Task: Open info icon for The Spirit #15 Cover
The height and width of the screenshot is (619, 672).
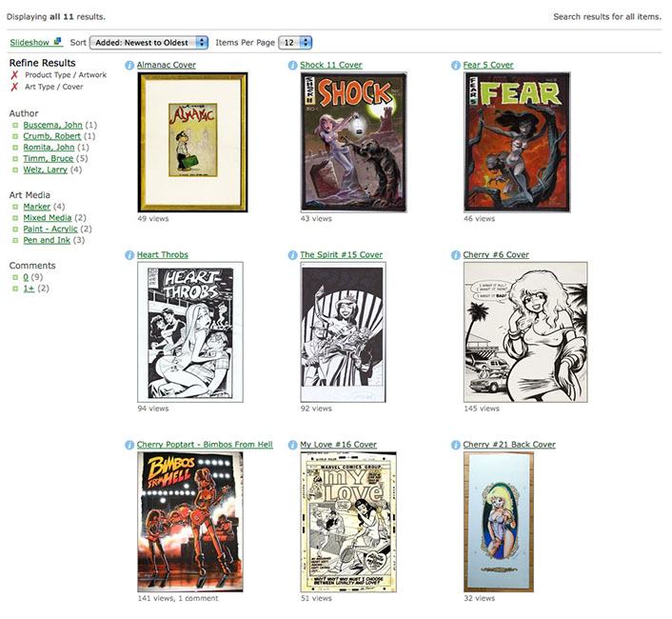Action: click(x=293, y=255)
